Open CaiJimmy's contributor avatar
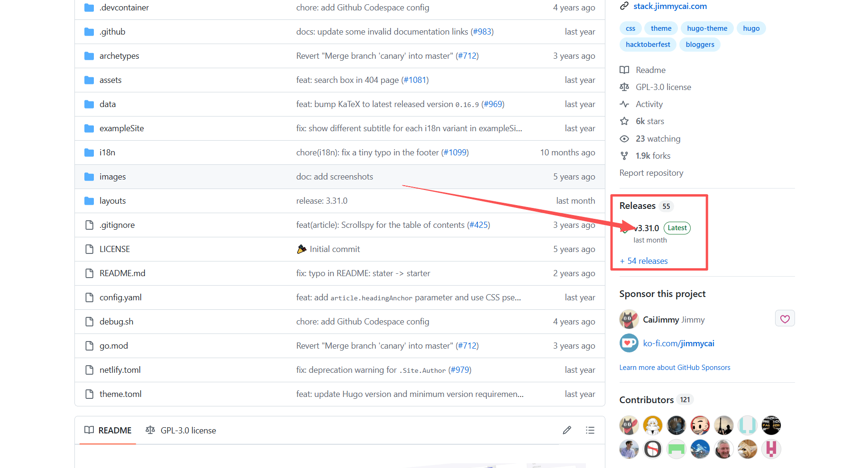The height and width of the screenshot is (468, 868). 629,425
